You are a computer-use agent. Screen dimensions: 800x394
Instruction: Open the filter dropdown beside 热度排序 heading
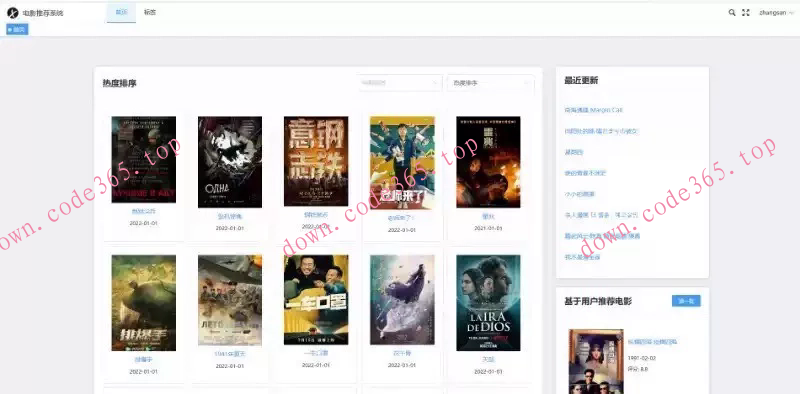[400, 83]
